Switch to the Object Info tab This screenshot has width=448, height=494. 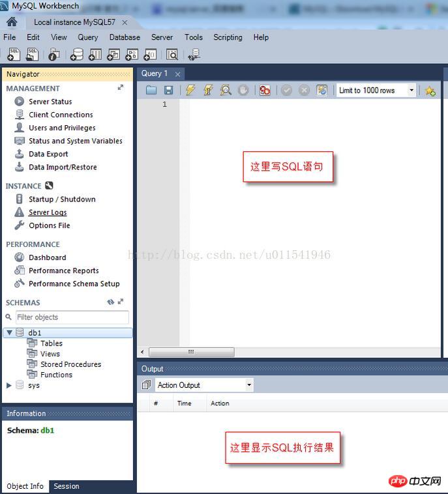click(25, 486)
